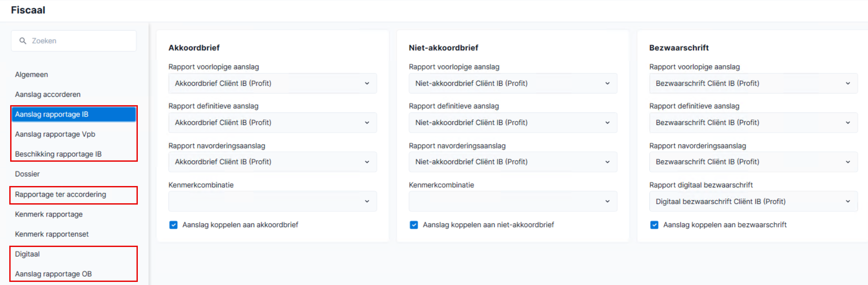Open Akkoordbrief Kenmerkcombinatie dropdown
Screen dimensions: 868x285
[x=273, y=201]
